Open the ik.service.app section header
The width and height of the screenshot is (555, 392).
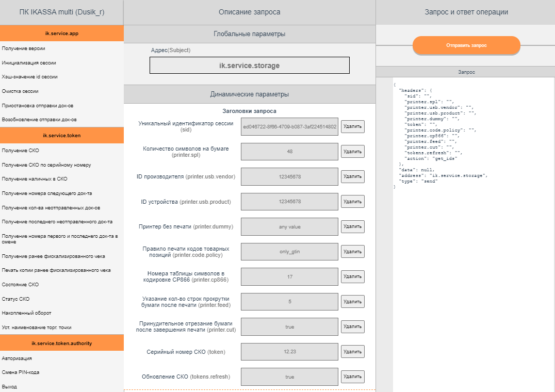click(62, 34)
